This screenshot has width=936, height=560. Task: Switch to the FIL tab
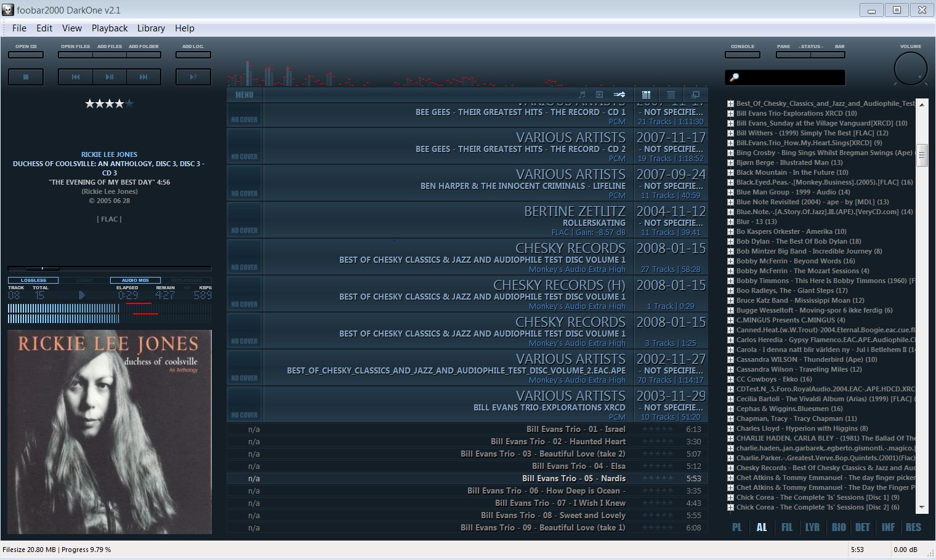[787, 527]
